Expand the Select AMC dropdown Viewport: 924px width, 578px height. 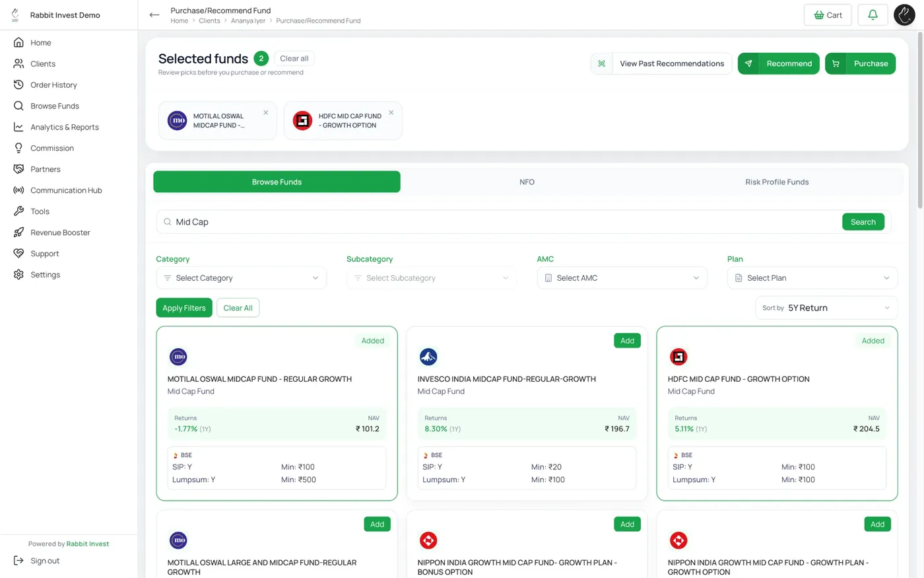[622, 278]
